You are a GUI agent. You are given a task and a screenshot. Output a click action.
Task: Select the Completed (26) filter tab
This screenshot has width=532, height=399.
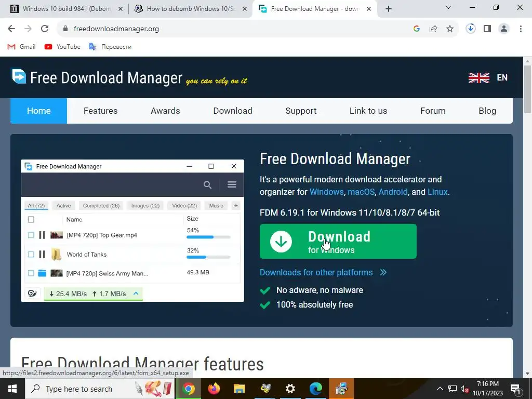[x=101, y=206]
